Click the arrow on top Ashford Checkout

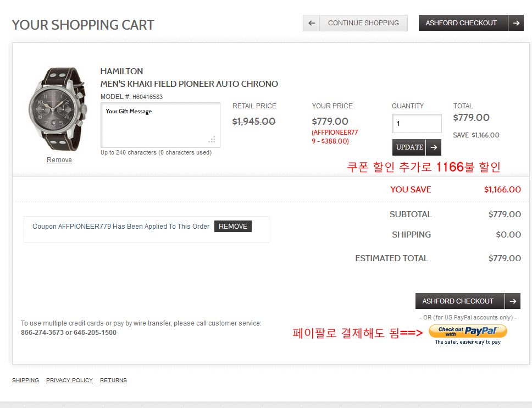[x=516, y=23]
